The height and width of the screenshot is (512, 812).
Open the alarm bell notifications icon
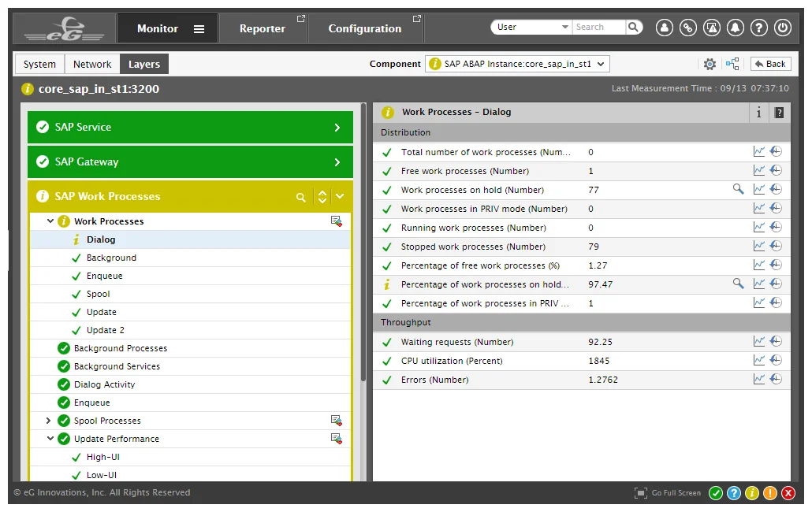coord(736,28)
